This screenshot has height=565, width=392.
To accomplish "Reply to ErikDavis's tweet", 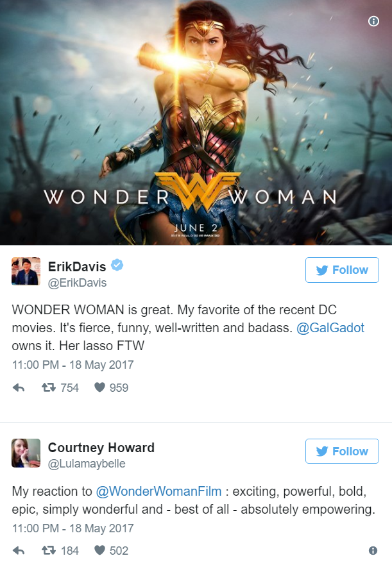I will pos(19,388).
